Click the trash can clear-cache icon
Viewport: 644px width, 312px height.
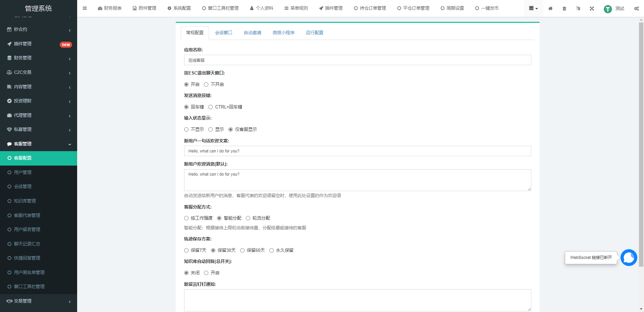pos(565,8)
